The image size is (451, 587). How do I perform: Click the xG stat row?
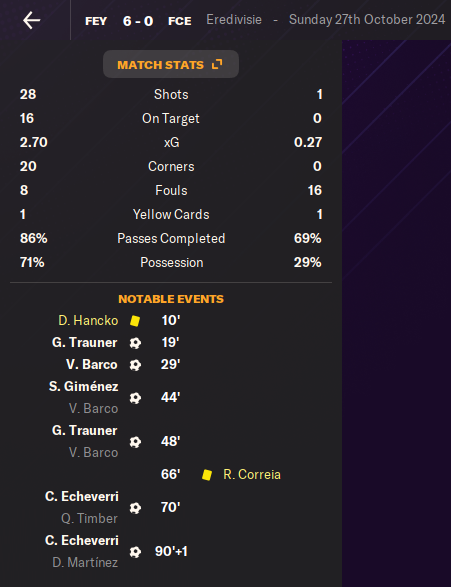171,142
